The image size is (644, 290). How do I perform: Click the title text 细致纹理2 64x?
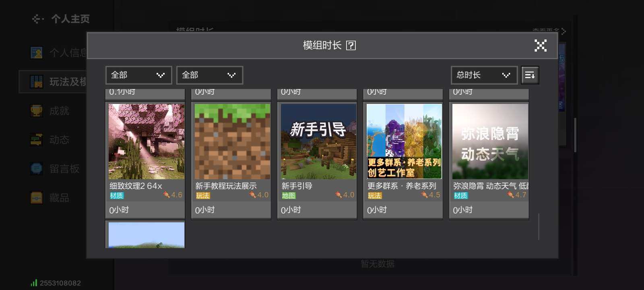click(136, 186)
